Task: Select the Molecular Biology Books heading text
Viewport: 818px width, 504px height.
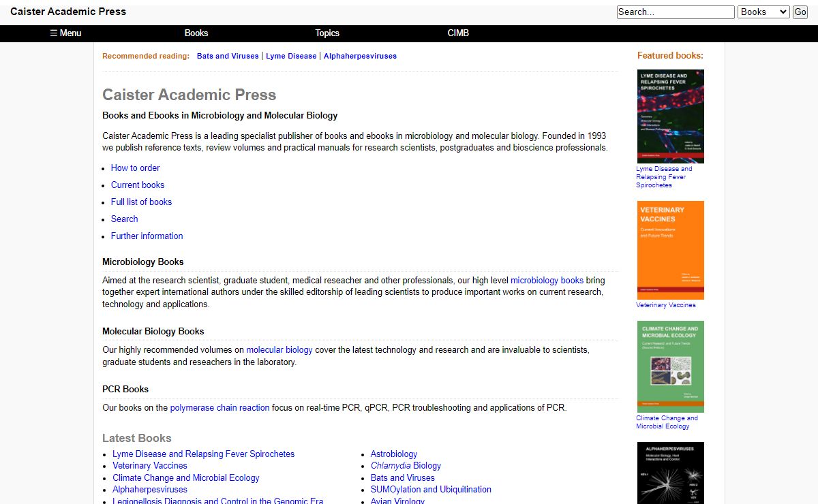Action: click(153, 331)
